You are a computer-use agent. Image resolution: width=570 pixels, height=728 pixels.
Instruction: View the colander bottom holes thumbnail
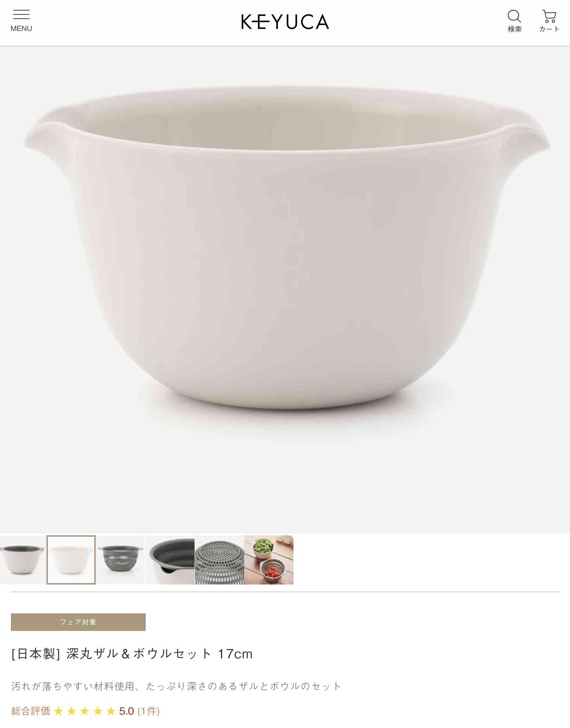[220, 560]
